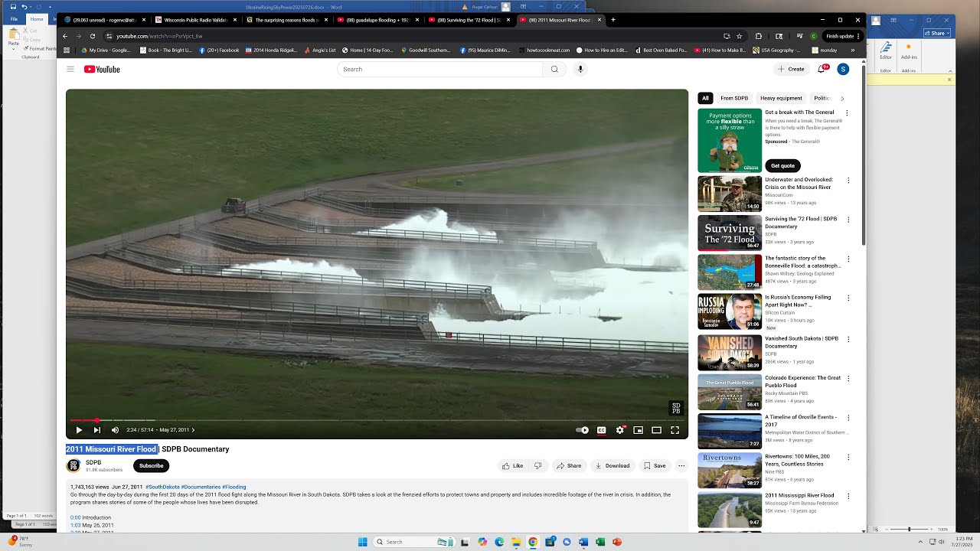Open the video settings gear
Screen dimensions: 980x551
(620, 430)
